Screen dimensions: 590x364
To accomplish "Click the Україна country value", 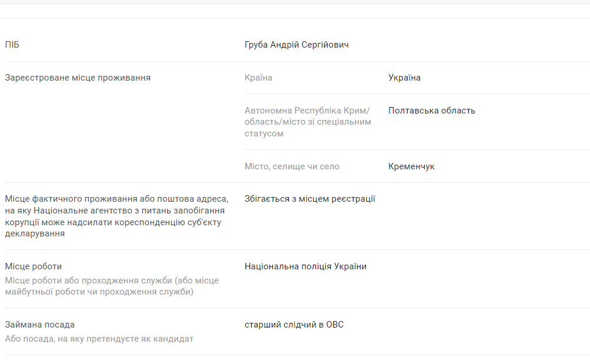I will coord(404,78).
